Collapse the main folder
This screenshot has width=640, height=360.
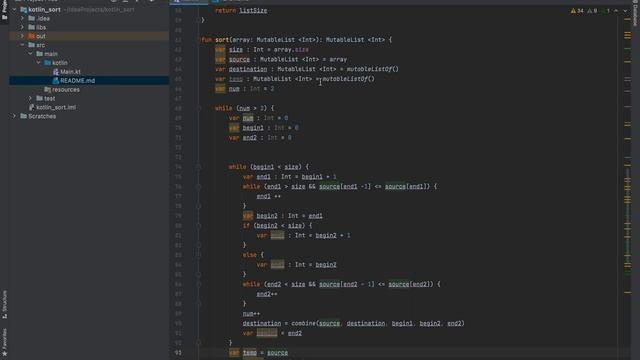pos(31,54)
